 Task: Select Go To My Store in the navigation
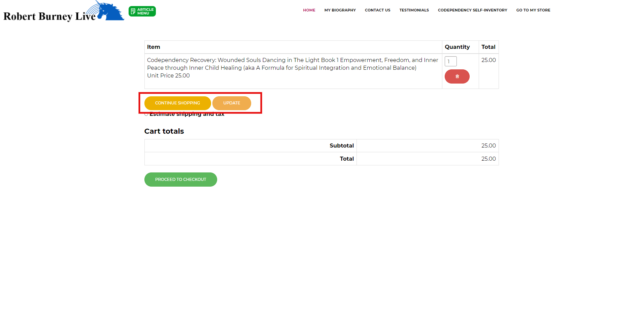[x=533, y=10]
